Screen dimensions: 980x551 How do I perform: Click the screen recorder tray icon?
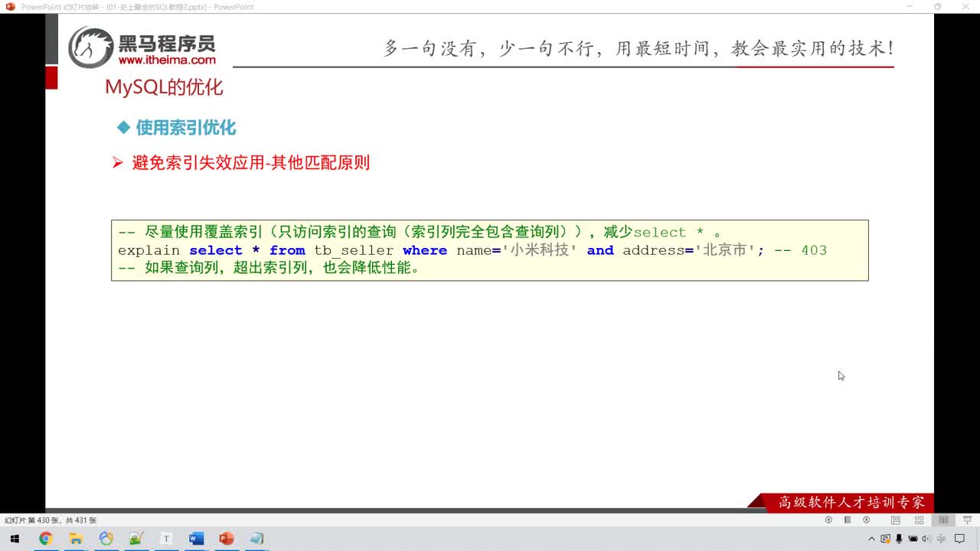point(885,539)
